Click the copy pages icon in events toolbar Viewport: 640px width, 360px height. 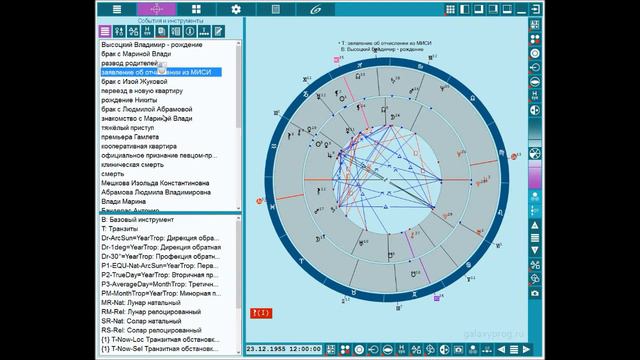click(x=162, y=31)
